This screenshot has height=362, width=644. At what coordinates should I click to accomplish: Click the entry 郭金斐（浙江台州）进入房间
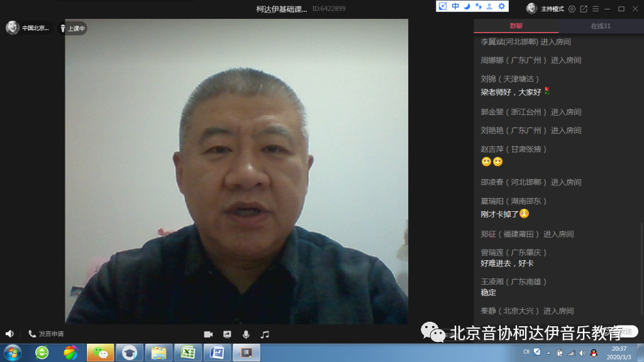point(531,112)
